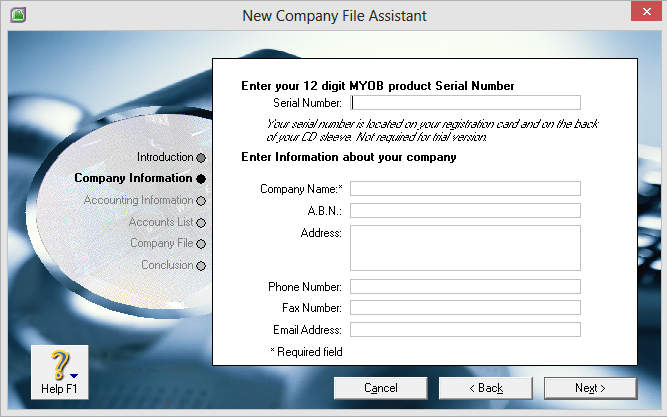667x418 pixels.
Task: Close the New Company File Assistant window
Action: click(646, 11)
